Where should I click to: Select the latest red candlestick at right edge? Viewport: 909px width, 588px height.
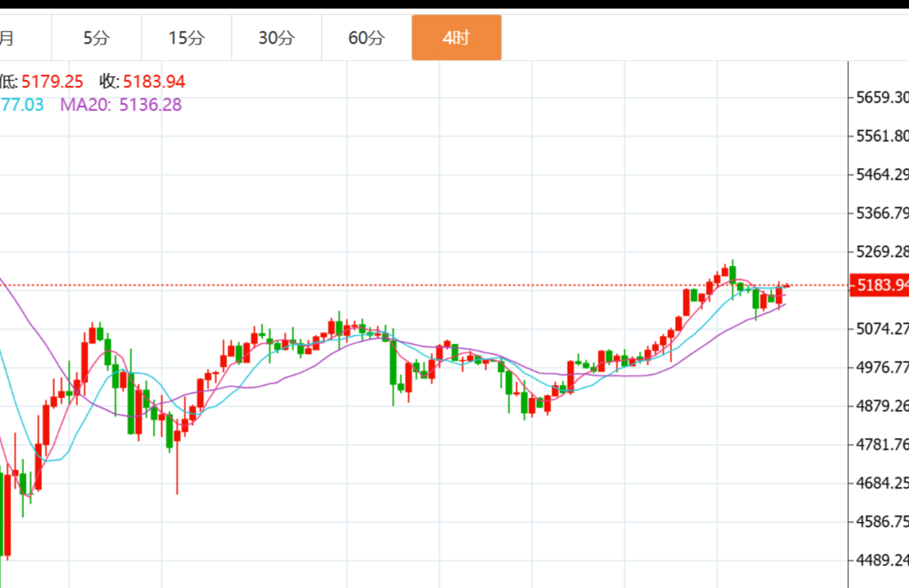[780, 293]
